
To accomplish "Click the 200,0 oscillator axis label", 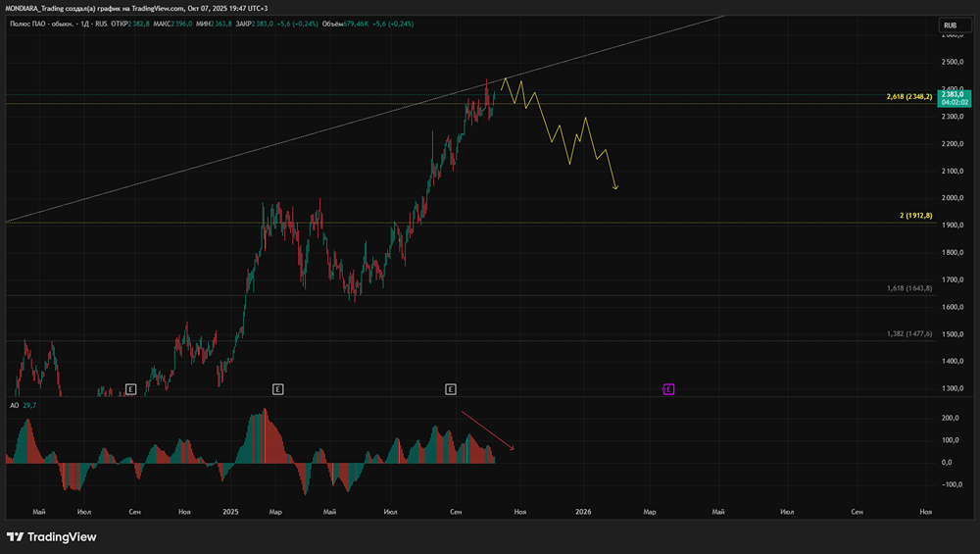I will [x=950, y=418].
